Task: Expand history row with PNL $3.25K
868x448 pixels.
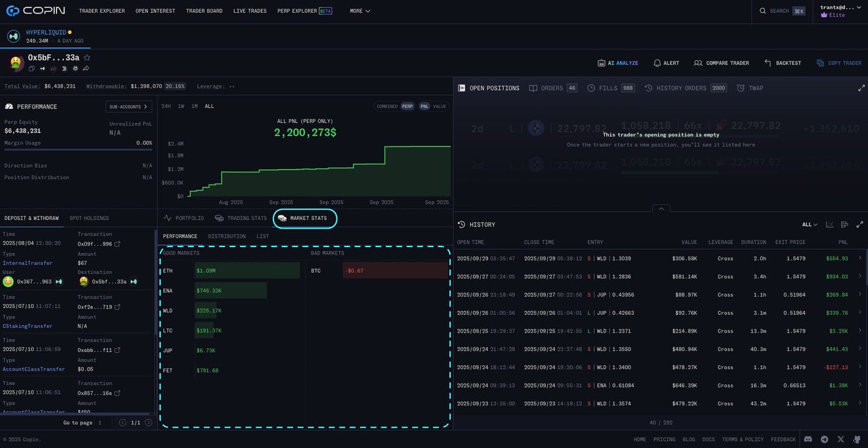Action: coord(860,331)
